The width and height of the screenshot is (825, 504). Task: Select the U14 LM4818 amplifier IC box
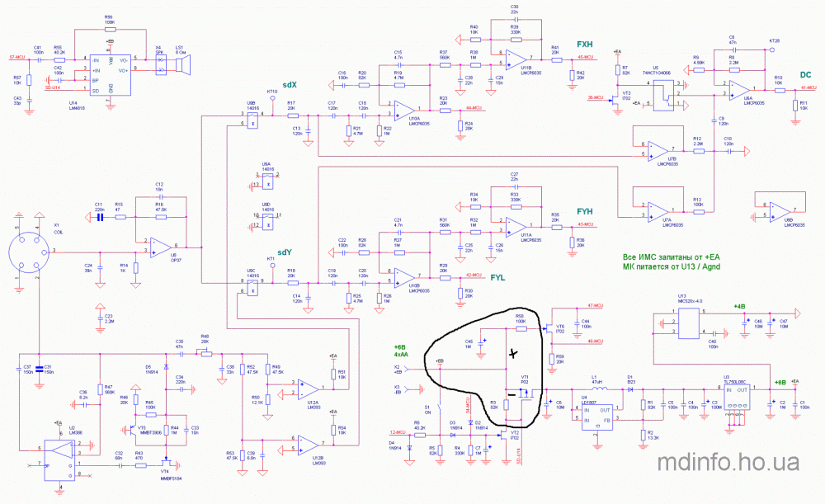[110, 75]
